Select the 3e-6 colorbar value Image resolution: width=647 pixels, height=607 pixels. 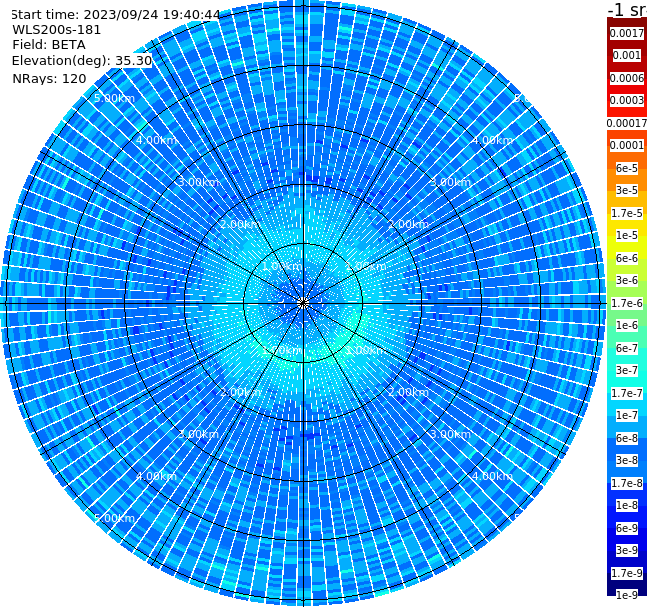coord(627,280)
